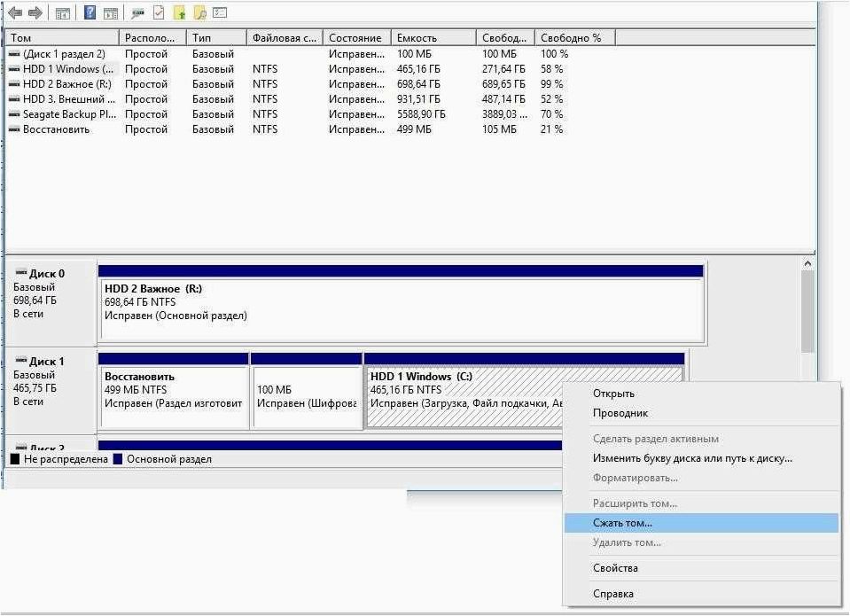Click the Диск 0 label panel

pos(51,304)
